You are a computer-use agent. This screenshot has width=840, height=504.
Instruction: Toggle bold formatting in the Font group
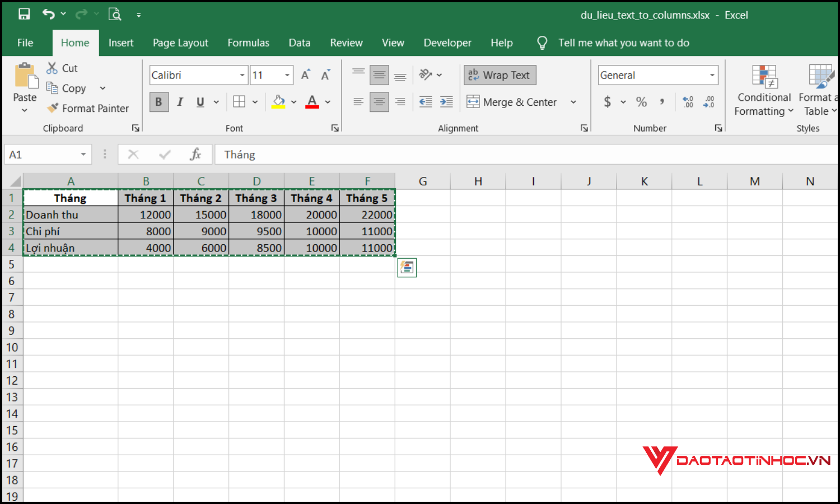pos(159,101)
